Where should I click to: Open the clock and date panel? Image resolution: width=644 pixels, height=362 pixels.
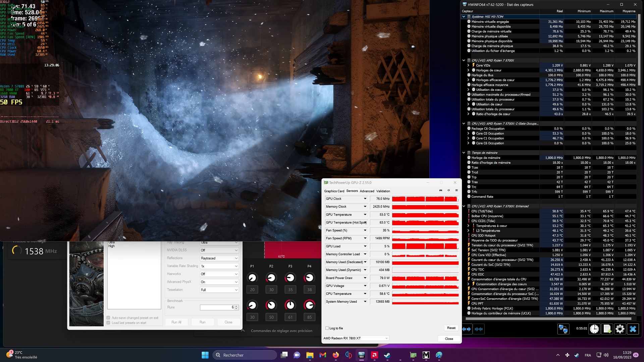pyautogui.click(x=622, y=355)
